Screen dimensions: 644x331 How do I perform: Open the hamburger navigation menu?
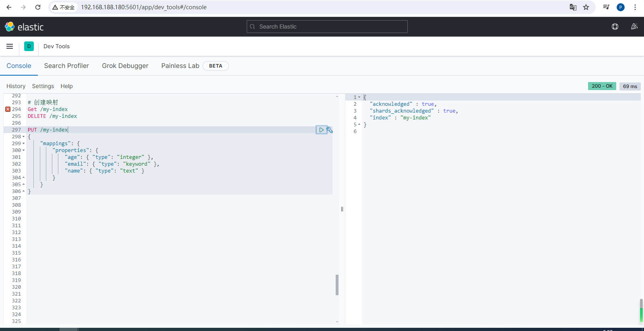[10, 46]
